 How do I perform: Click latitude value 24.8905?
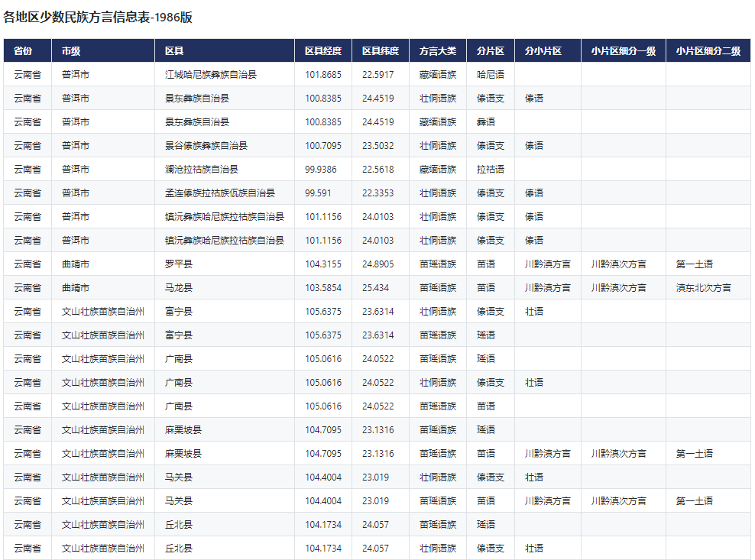tap(378, 264)
